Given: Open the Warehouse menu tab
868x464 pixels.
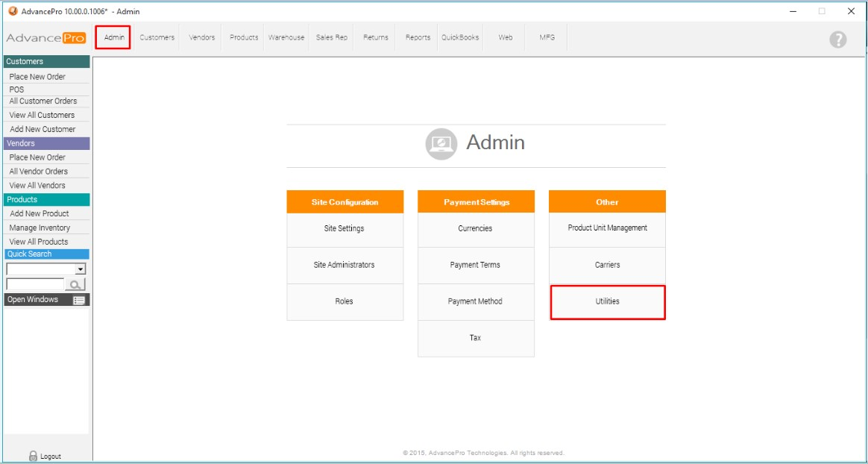Looking at the screenshot, I should [286, 37].
